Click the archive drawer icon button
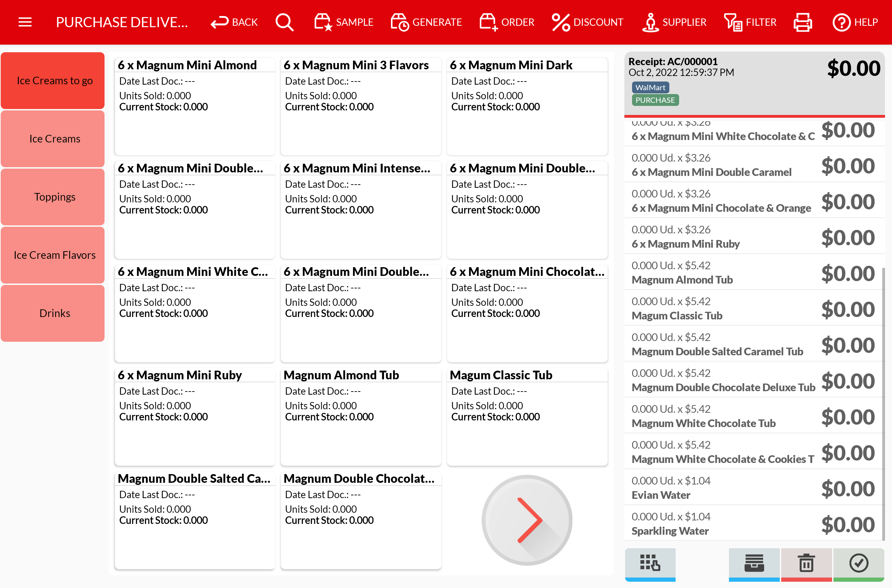892x588 pixels. [754, 563]
